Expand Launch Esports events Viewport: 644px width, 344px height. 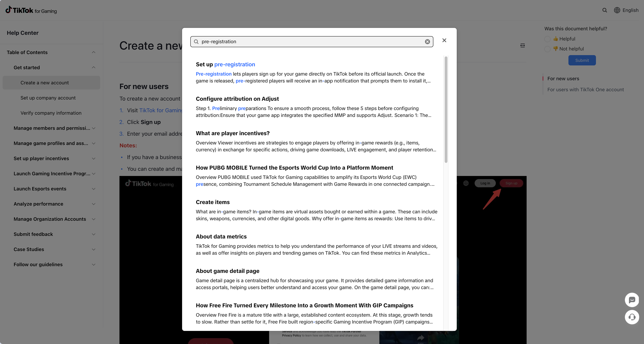pos(94,189)
